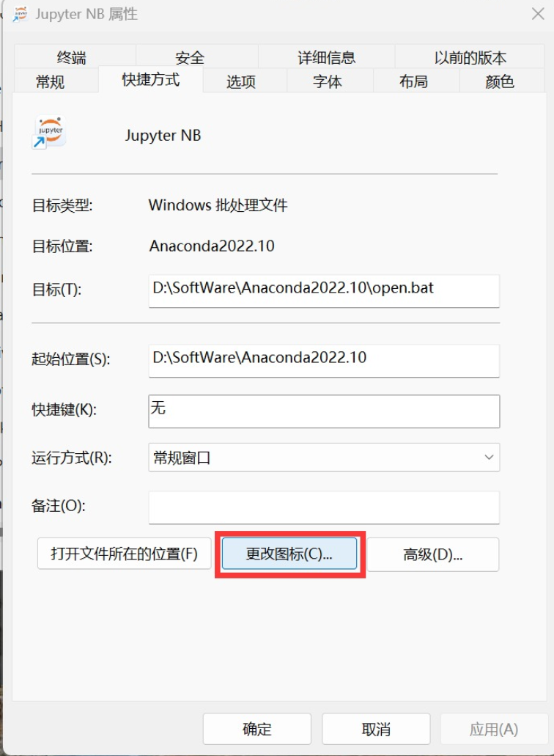Go to the 布局 tab

413,81
